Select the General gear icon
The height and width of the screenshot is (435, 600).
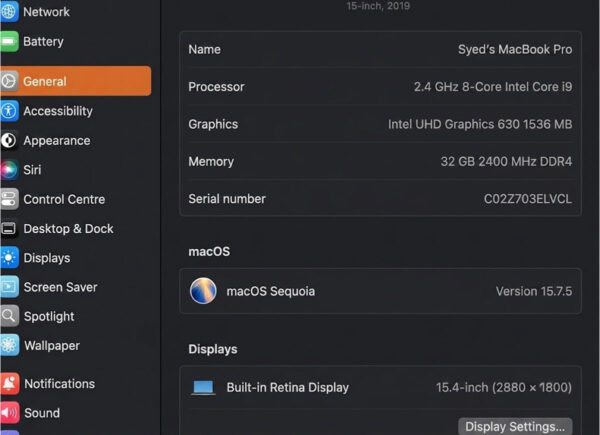(8, 81)
